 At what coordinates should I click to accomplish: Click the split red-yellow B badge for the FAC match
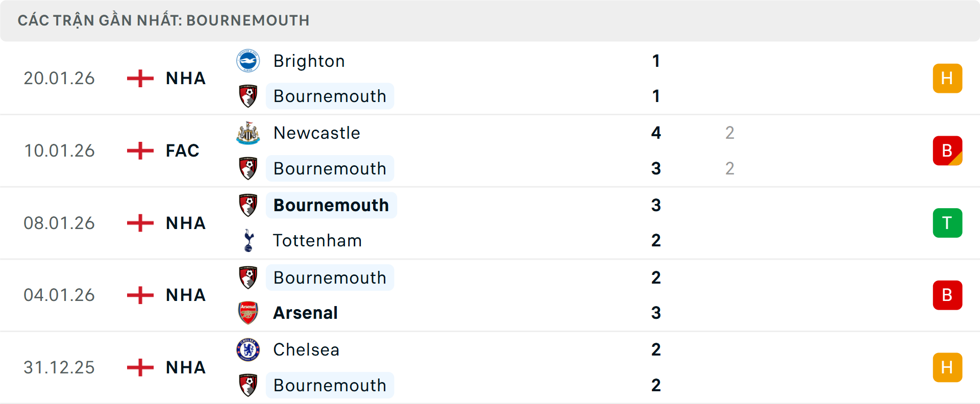pos(947,150)
